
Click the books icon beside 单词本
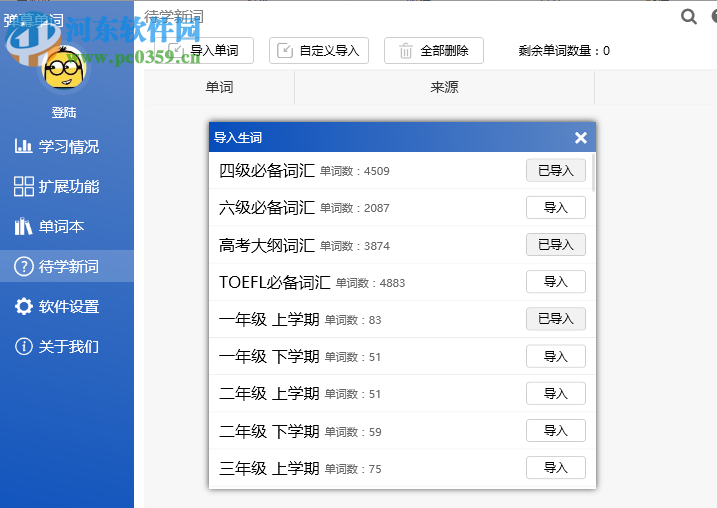click(23, 226)
